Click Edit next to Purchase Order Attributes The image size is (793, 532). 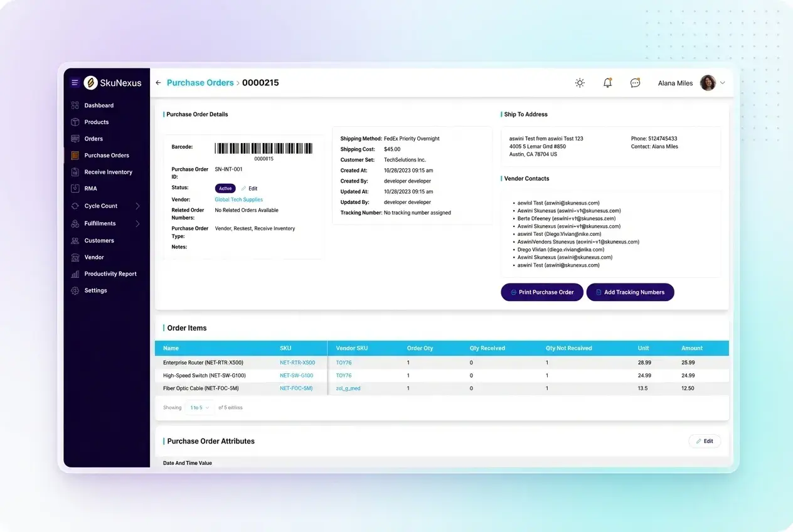pyautogui.click(x=705, y=441)
